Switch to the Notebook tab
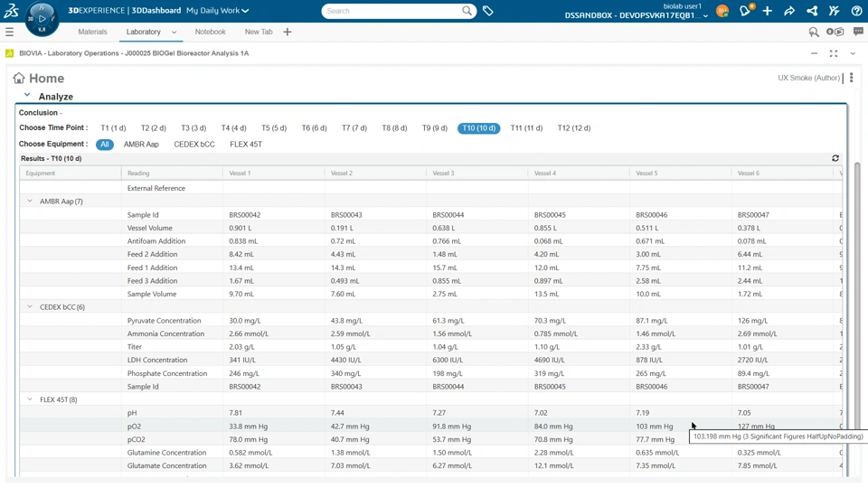 coord(211,33)
